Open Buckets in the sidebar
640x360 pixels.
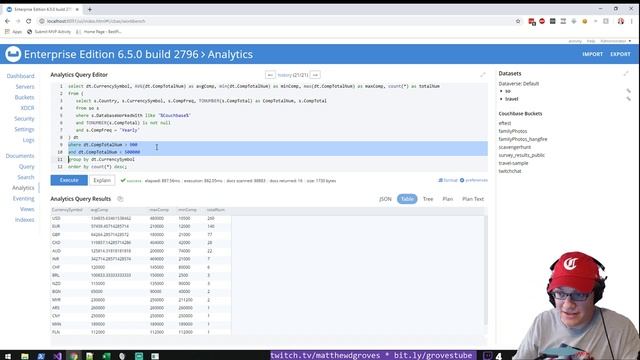coord(24,97)
